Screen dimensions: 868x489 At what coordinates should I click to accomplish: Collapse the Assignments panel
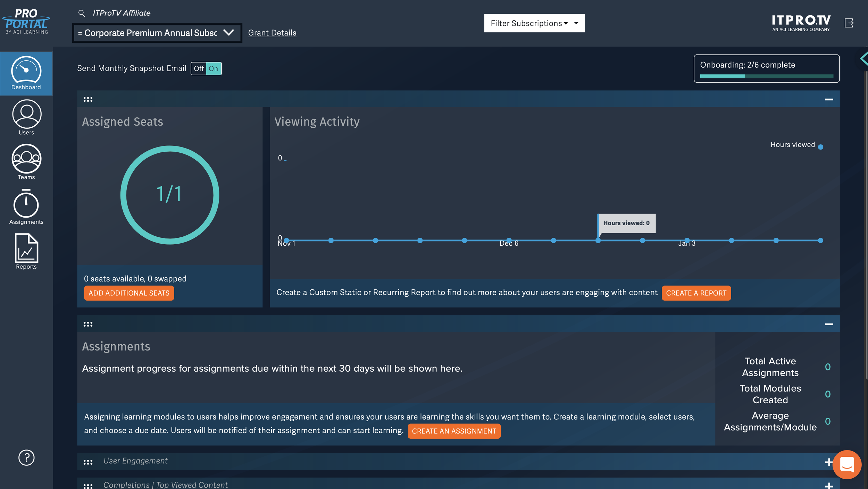click(829, 324)
